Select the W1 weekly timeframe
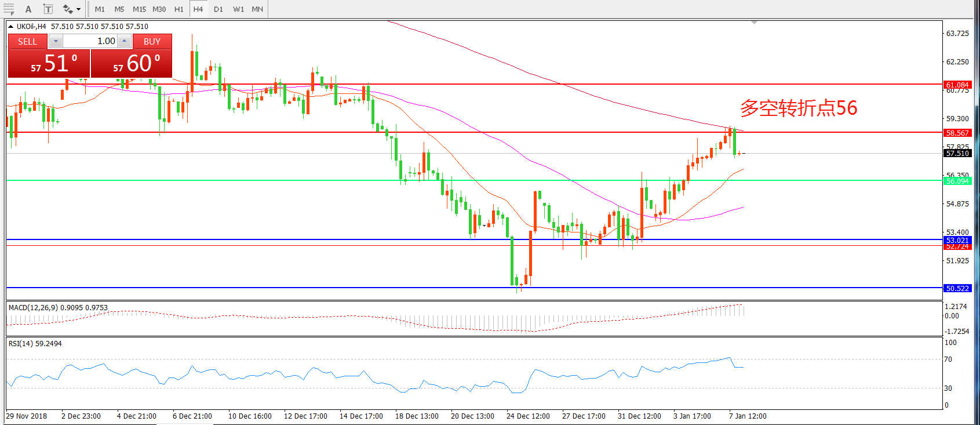 click(238, 9)
